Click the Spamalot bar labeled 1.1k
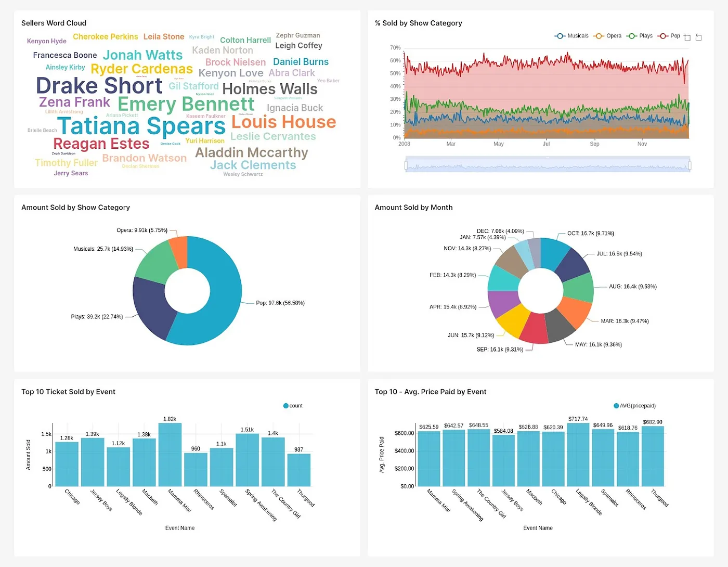The width and height of the screenshot is (728, 567). click(x=222, y=468)
